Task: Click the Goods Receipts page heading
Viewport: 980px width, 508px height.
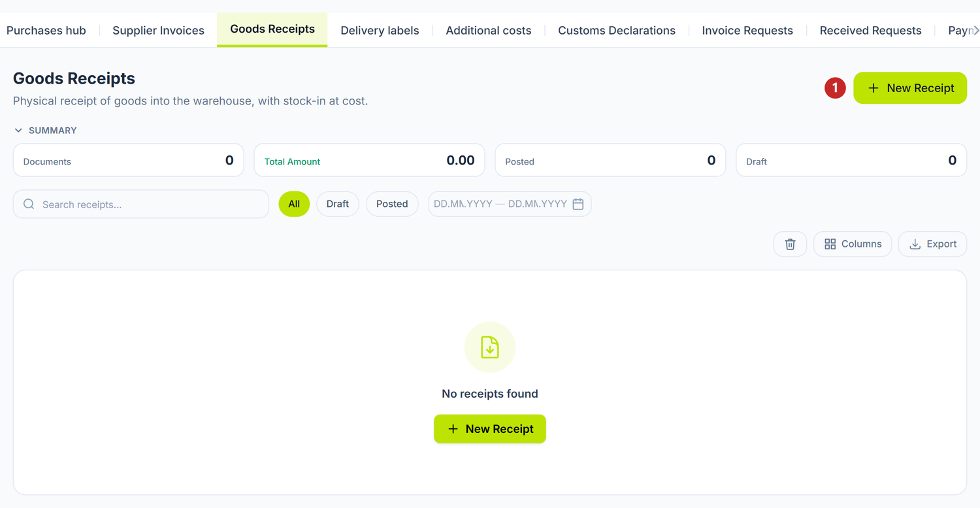Action: [74, 78]
